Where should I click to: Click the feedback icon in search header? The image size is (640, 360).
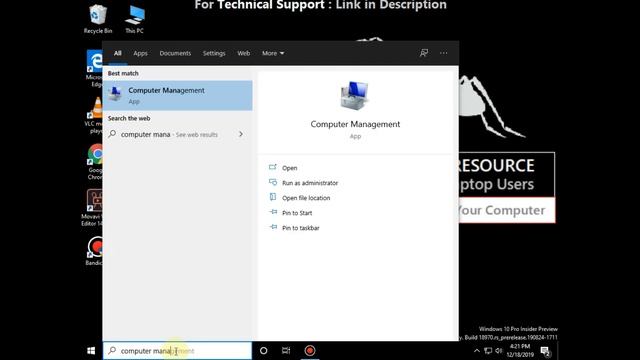tap(424, 53)
